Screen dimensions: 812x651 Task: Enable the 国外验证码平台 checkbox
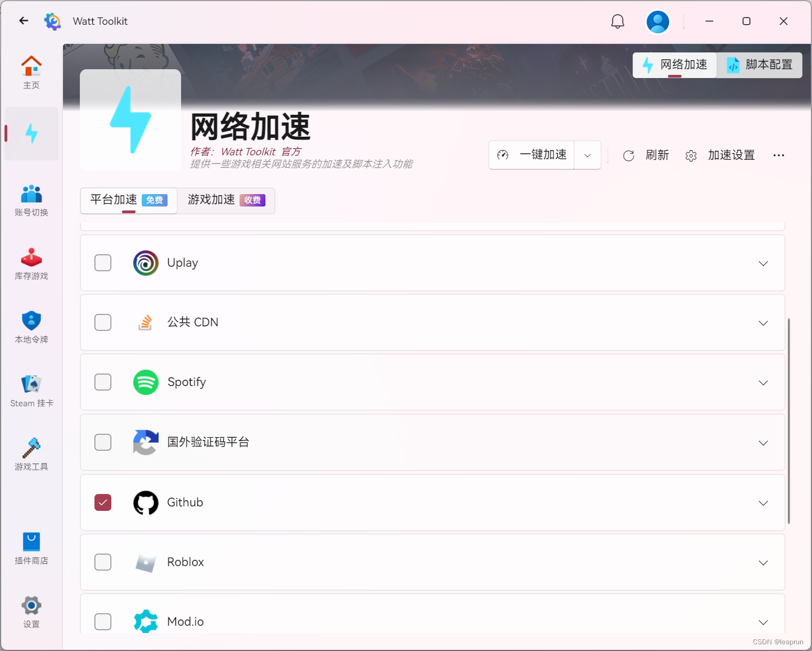click(x=103, y=442)
